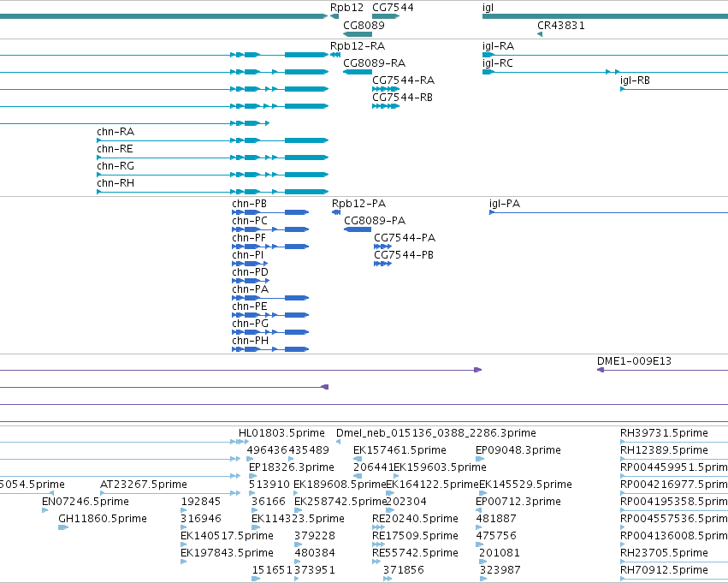The width and height of the screenshot is (728, 583).
Task: Select the EK258742.5prime EST label
Action: (x=340, y=502)
